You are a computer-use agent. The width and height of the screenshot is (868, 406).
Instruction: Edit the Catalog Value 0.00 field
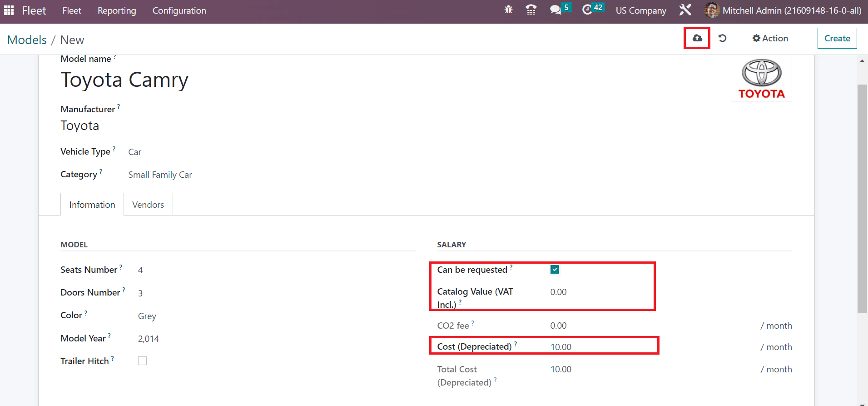pyautogui.click(x=558, y=292)
